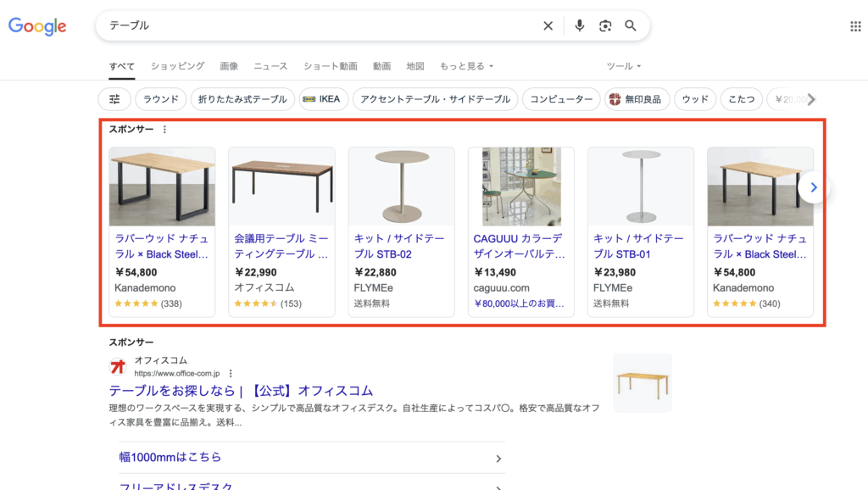The image size is (868, 490).
Task: Open the sponsor options three-dot menu
Action: coord(164,129)
